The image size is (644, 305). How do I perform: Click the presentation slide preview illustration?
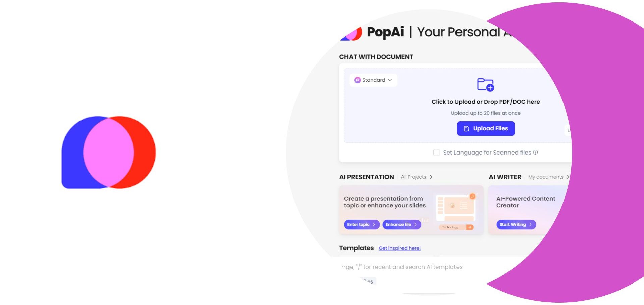coord(456,211)
